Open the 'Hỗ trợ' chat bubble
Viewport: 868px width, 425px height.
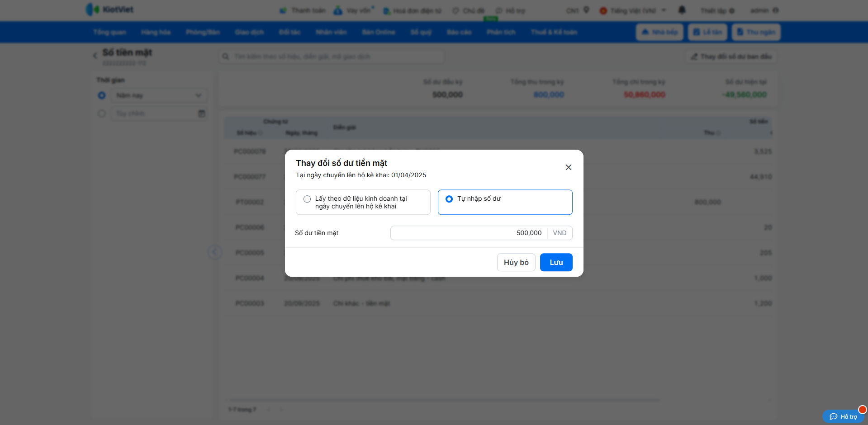pos(844,416)
